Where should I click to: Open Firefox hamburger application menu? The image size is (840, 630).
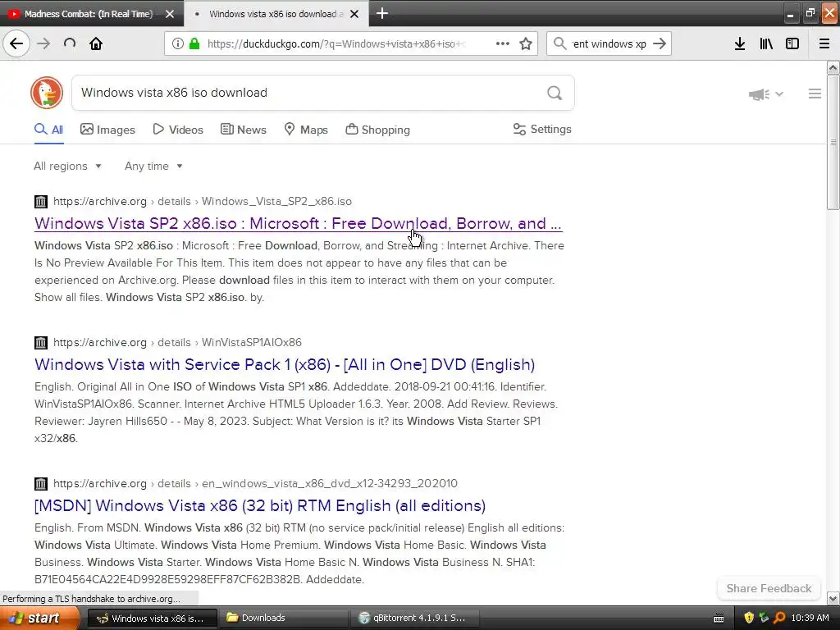(x=824, y=43)
